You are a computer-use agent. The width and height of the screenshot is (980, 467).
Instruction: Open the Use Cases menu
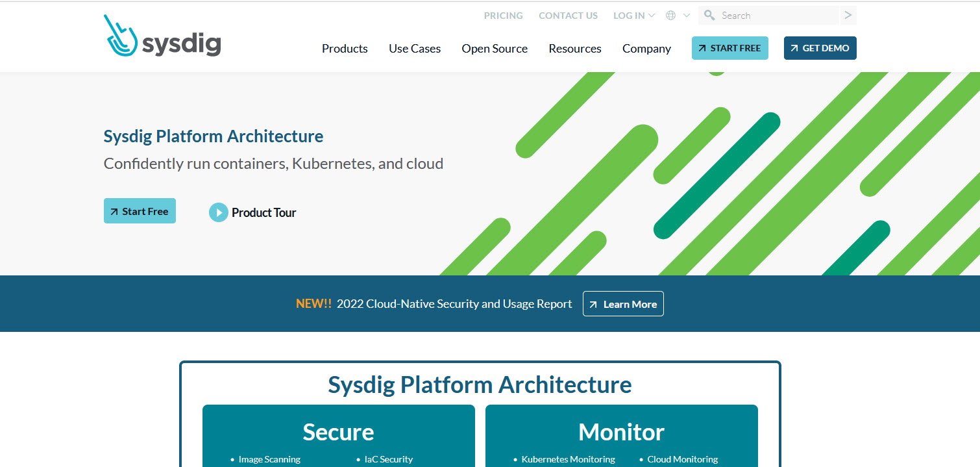coord(415,49)
